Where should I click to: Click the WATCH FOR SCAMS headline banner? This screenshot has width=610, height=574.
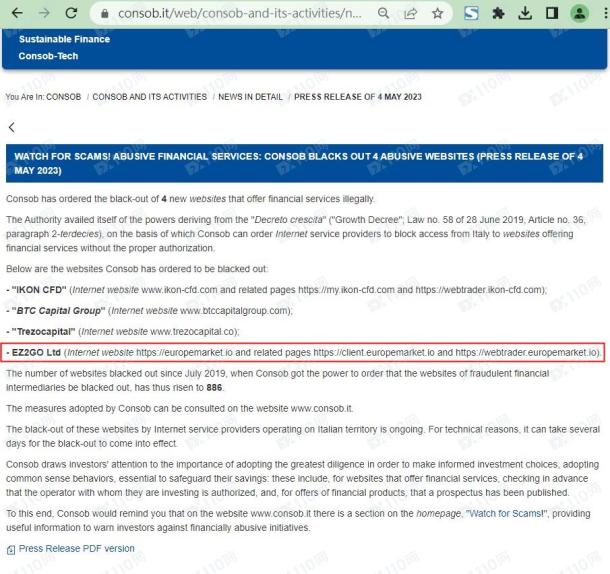[x=304, y=163]
